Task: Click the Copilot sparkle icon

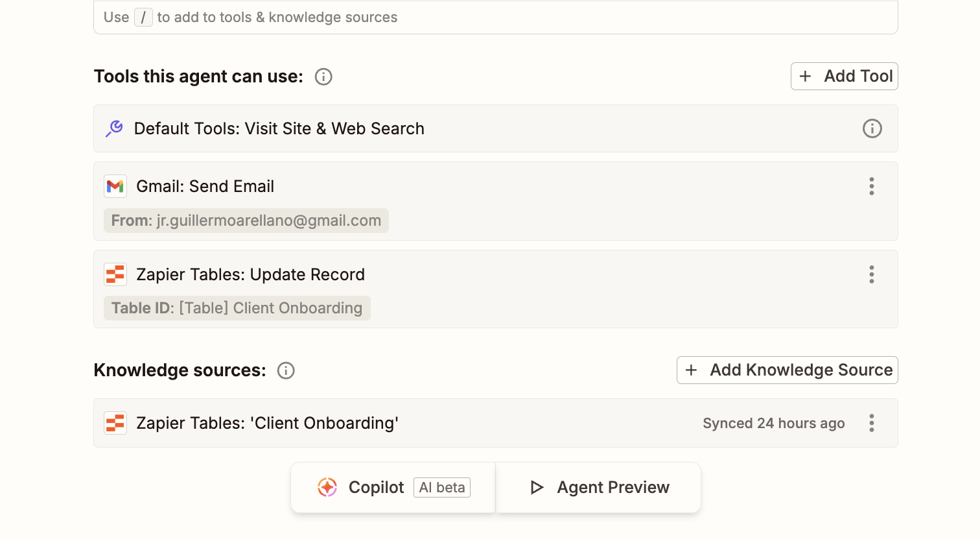Action: click(327, 487)
